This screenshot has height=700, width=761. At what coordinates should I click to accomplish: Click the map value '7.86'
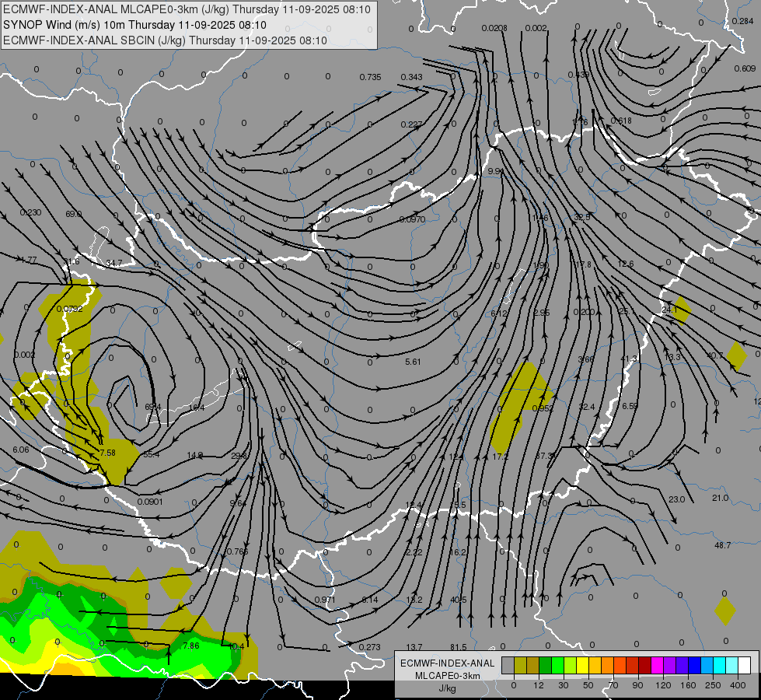pyautogui.click(x=191, y=646)
